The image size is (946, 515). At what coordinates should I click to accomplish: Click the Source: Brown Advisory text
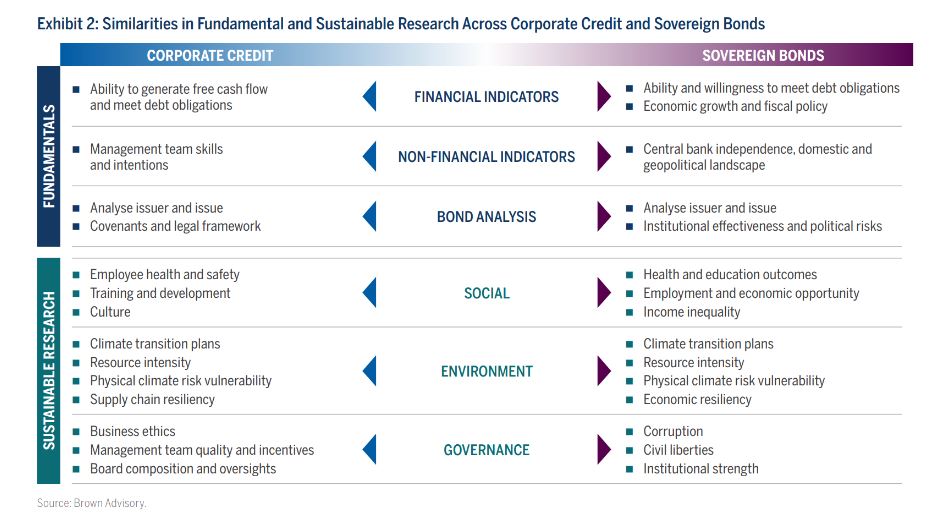pyautogui.click(x=92, y=503)
